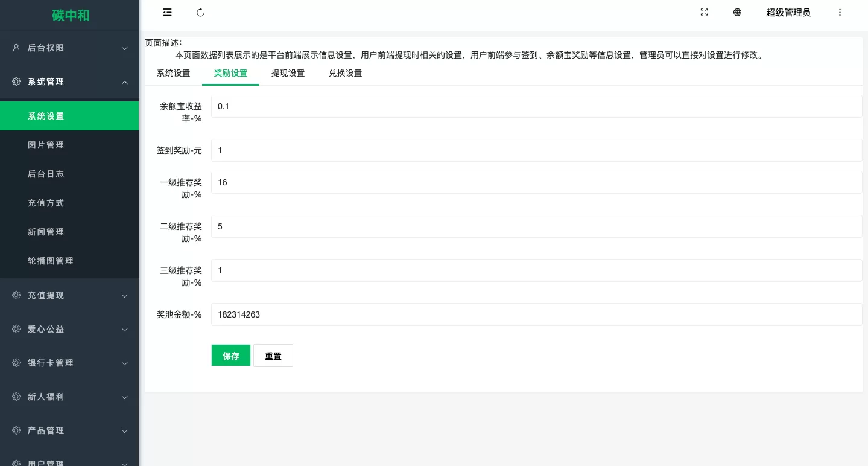
Task: Switch to the 兑换设置 tab
Action: (x=345, y=74)
